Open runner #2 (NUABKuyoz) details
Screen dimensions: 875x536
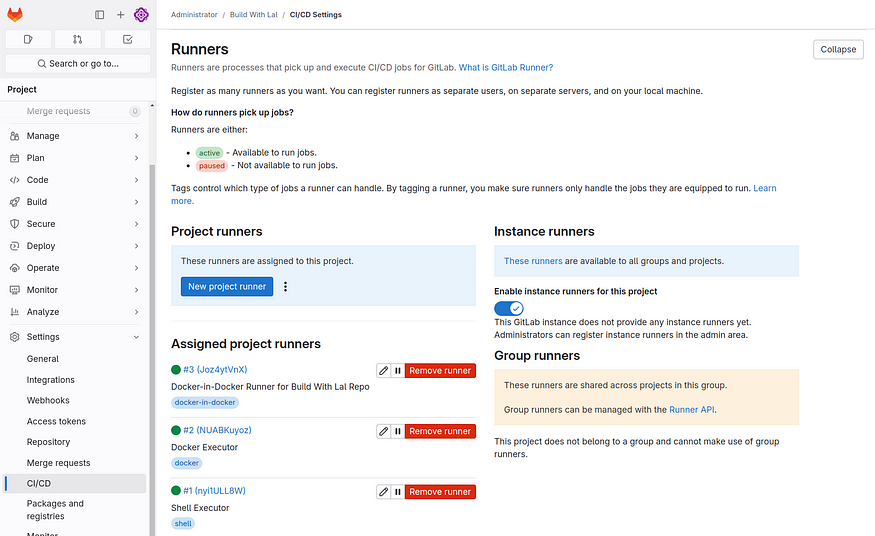217,430
